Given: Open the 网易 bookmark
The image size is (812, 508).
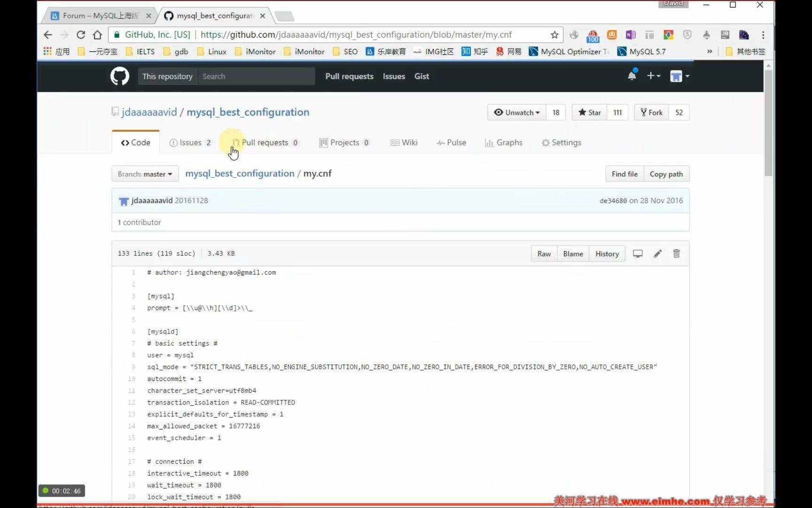Looking at the screenshot, I should pos(508,51).
